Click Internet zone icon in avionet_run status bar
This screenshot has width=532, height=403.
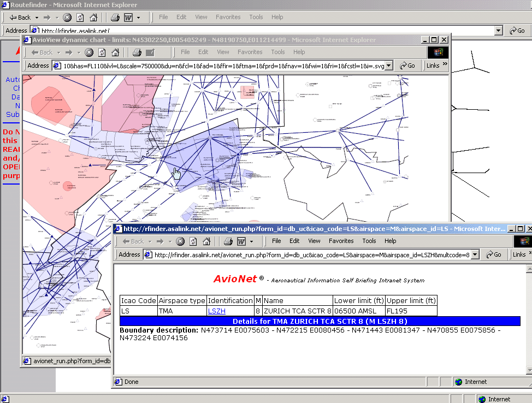point(459,382)
